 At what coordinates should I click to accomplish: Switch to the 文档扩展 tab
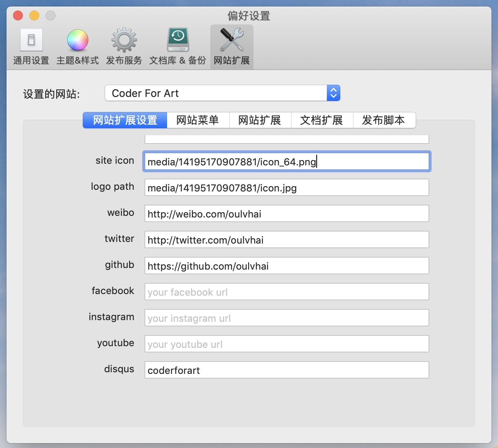pyautogui.click(x=322, y=121)
